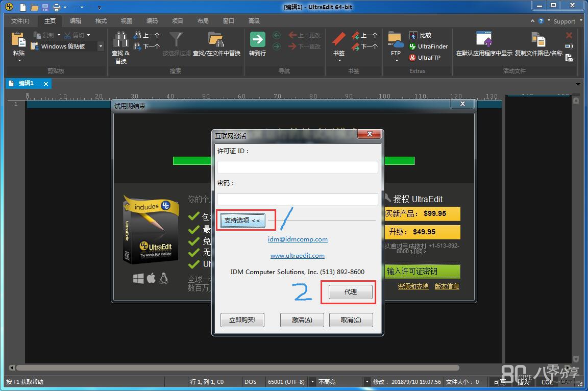
Task: Open the 资源和支持 link
Action: click(413, 286)
